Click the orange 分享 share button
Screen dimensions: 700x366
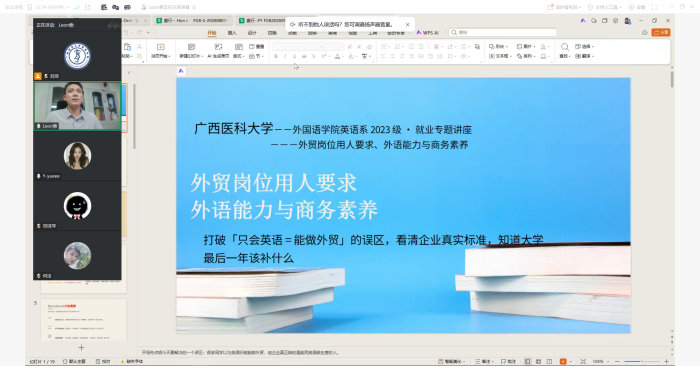pyautogui.click(x=661, y=33)
